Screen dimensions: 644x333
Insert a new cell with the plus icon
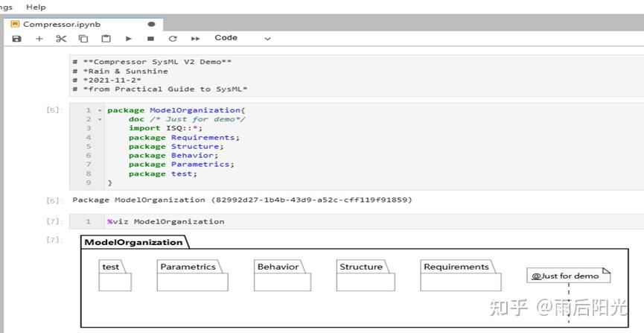tap(39, 39)
